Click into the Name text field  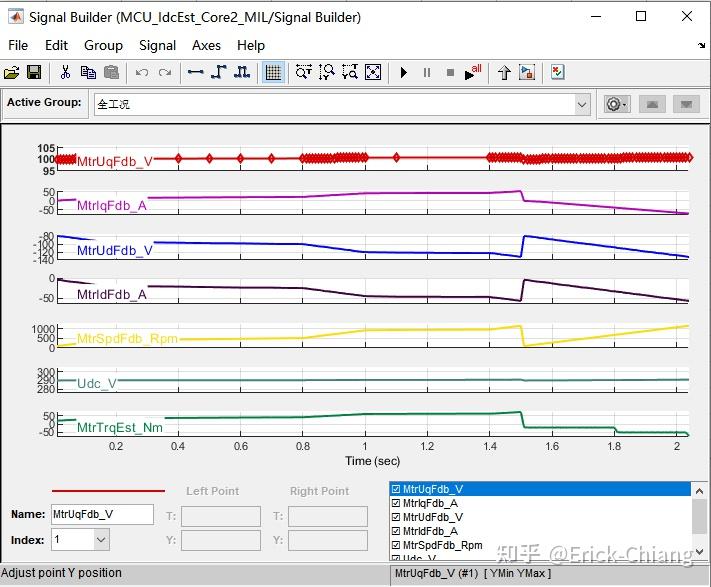click(102, 514)
